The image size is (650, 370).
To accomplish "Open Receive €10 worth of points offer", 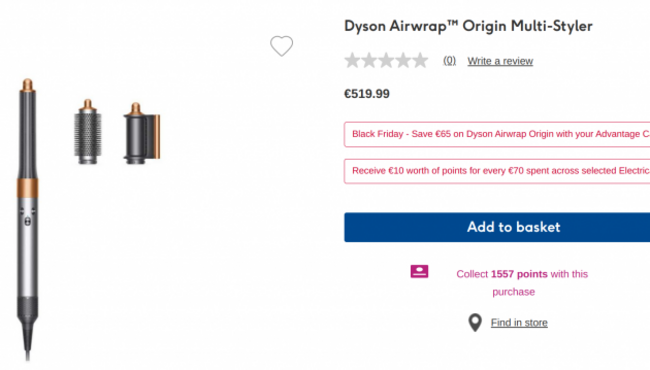I will (x=497, y=171).
